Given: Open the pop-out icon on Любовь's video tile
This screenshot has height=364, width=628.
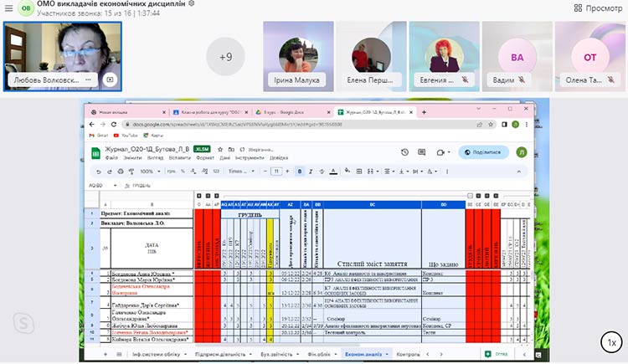Looking at the screenshot, I should 109,80.
